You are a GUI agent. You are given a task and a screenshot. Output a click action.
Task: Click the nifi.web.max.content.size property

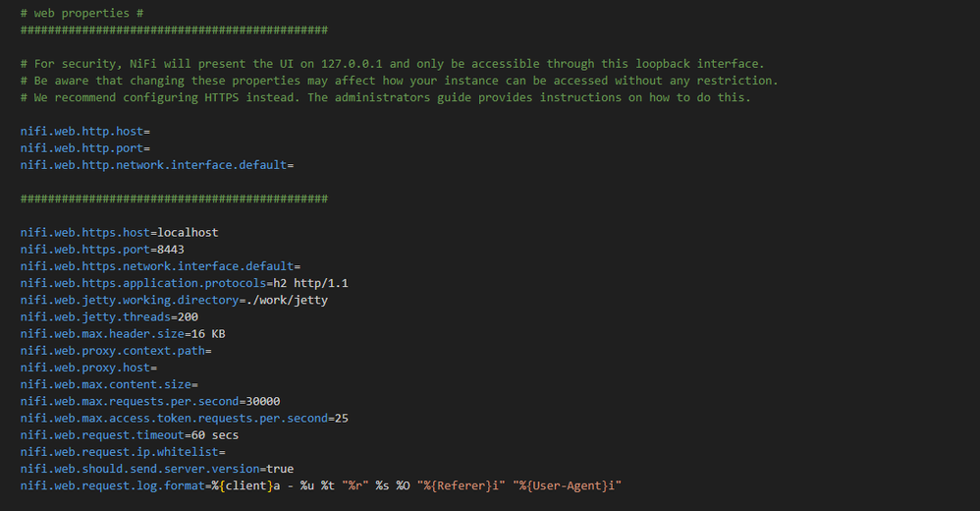pyautogui.click(x=109, y=384)
